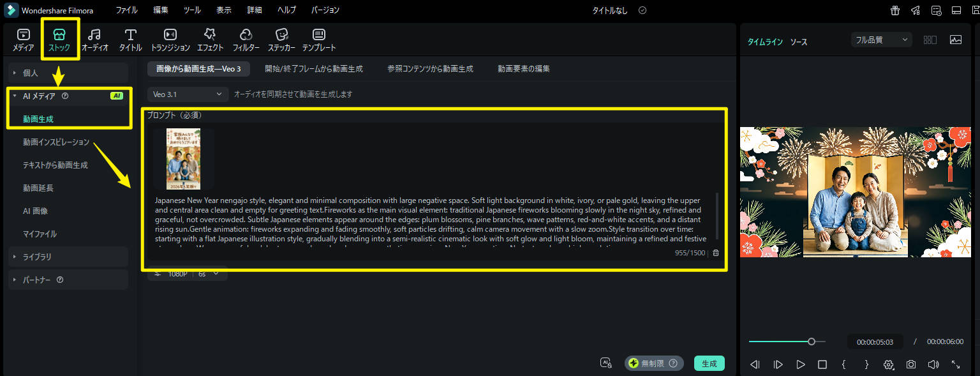Toggle the preview volume speaker icon

point(933,365)
